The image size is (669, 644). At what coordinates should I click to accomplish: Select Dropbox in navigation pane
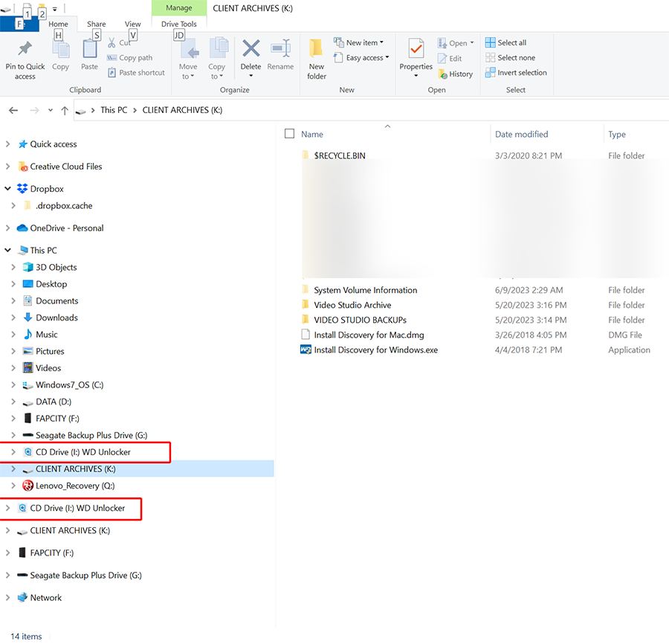47,189
